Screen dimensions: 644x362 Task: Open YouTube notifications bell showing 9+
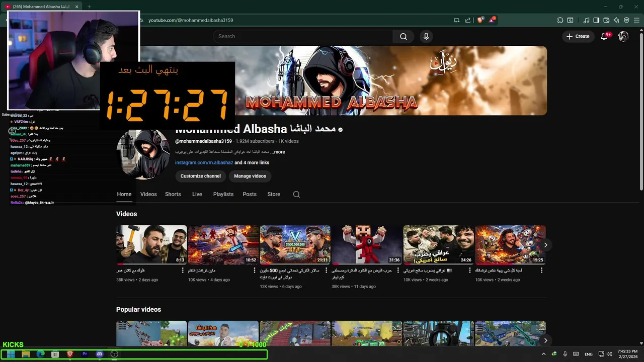(x=605, y=36)
